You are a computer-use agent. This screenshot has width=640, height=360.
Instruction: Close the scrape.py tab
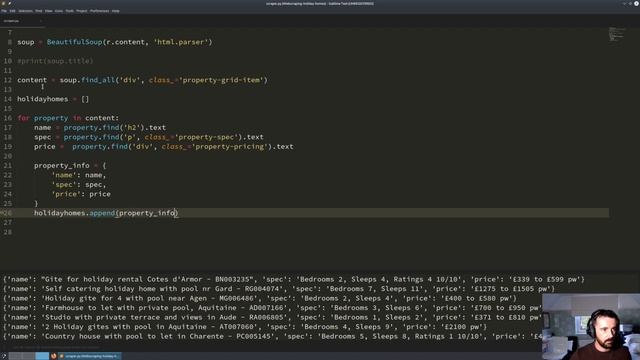tap(41, 21)
